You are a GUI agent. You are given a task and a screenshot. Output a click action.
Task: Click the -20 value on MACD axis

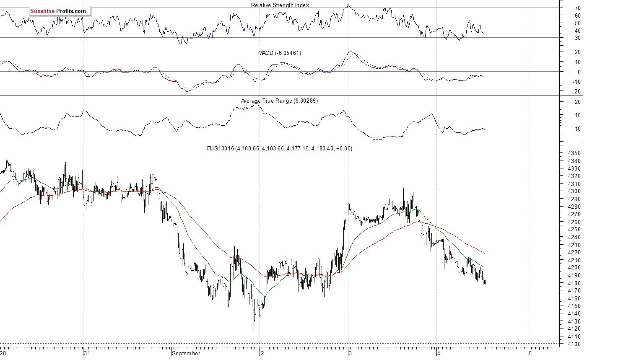tap(577, 91)
